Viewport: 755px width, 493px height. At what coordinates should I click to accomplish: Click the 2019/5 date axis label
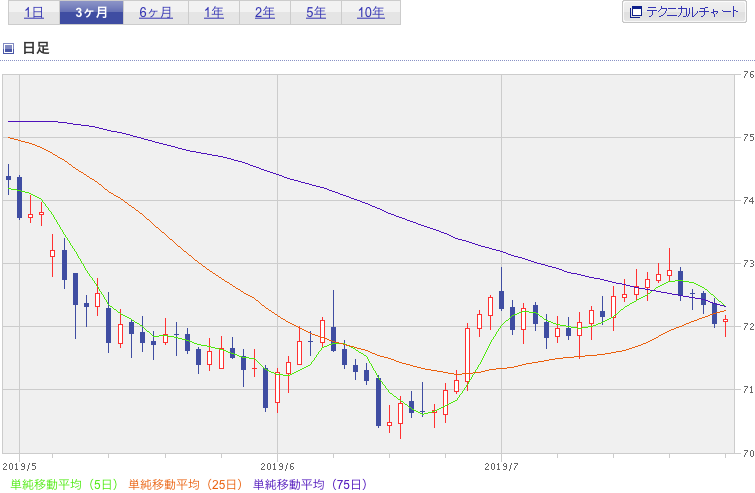tap(20, 467)
